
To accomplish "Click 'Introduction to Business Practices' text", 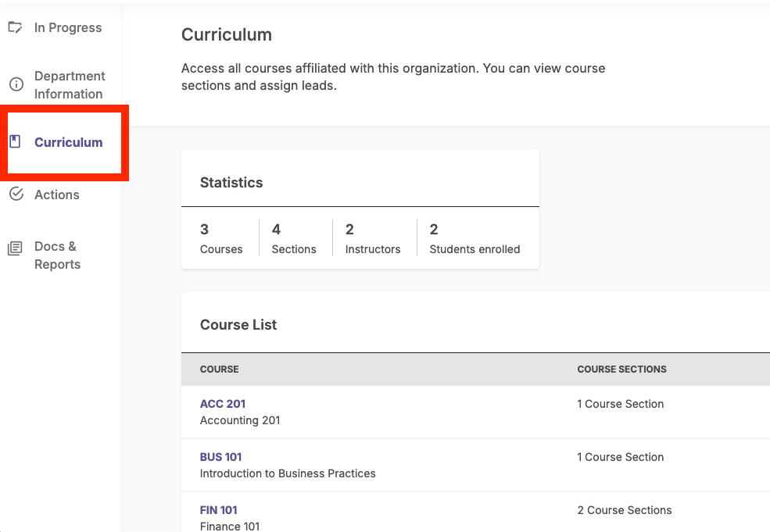I will [287, 473].
